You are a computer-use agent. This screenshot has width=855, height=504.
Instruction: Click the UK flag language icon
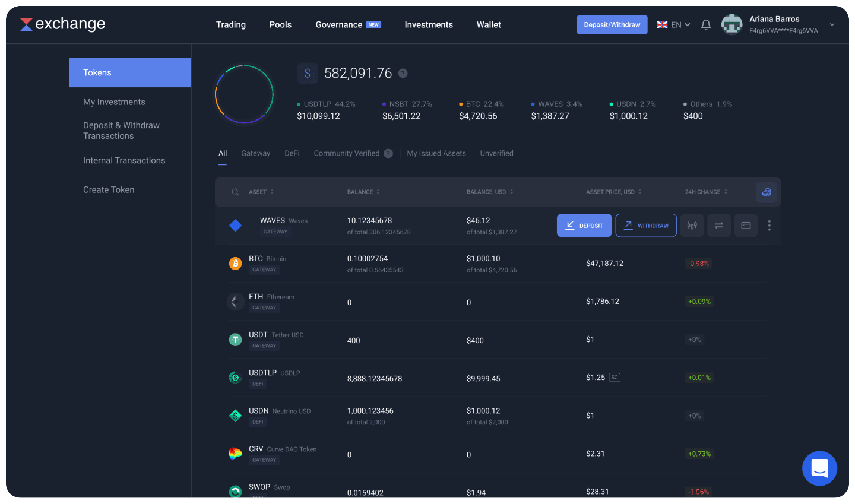tap(662, 25)
